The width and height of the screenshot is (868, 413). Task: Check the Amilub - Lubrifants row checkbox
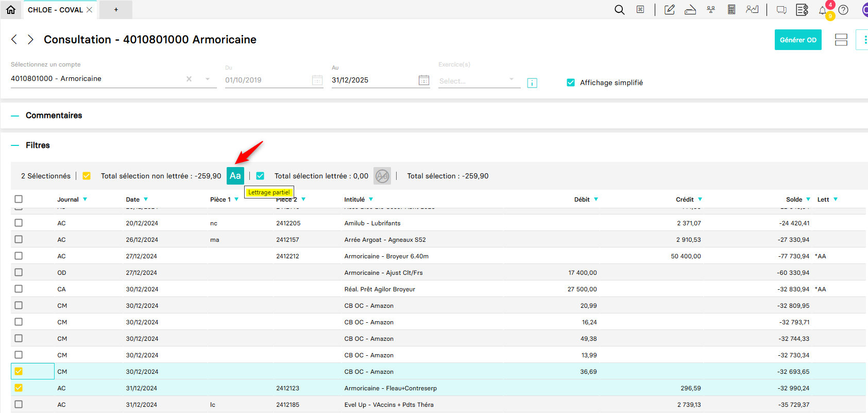(19, 223)
